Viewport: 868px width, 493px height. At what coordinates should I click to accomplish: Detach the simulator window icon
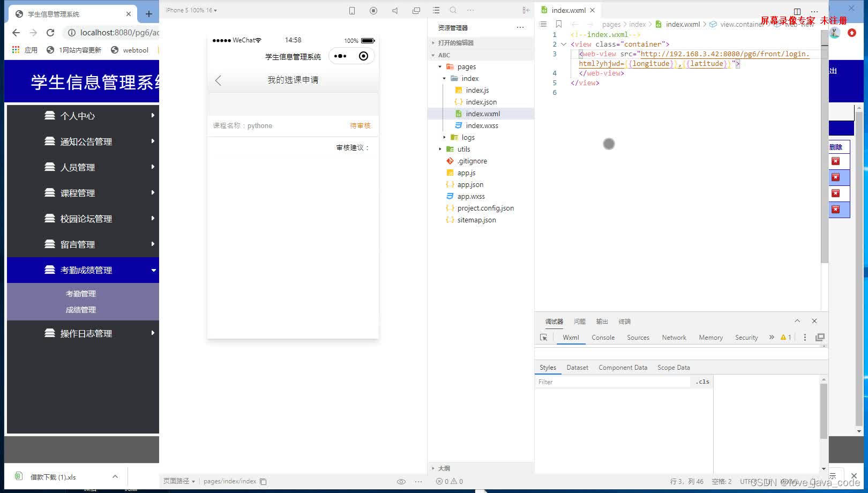(x=416, y=10)
